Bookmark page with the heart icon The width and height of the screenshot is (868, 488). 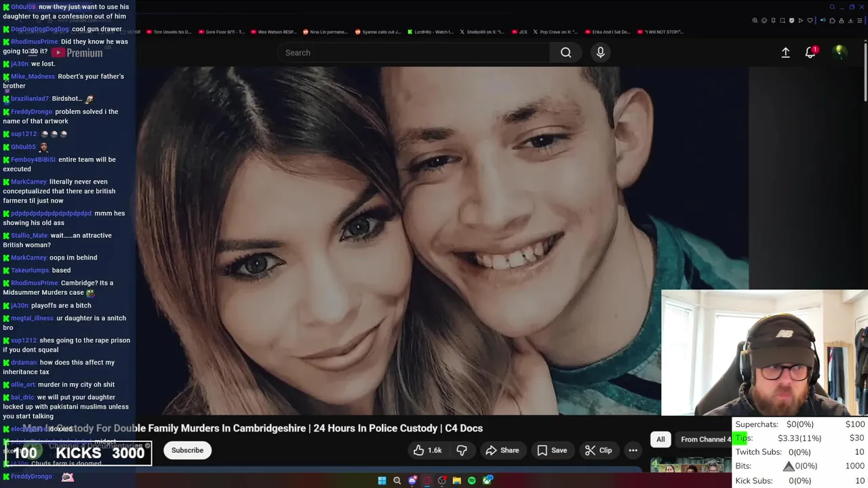tap(810, 20)
